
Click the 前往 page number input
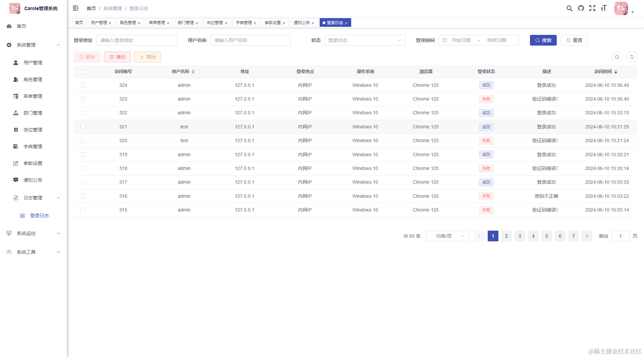[x=620, y=236]
